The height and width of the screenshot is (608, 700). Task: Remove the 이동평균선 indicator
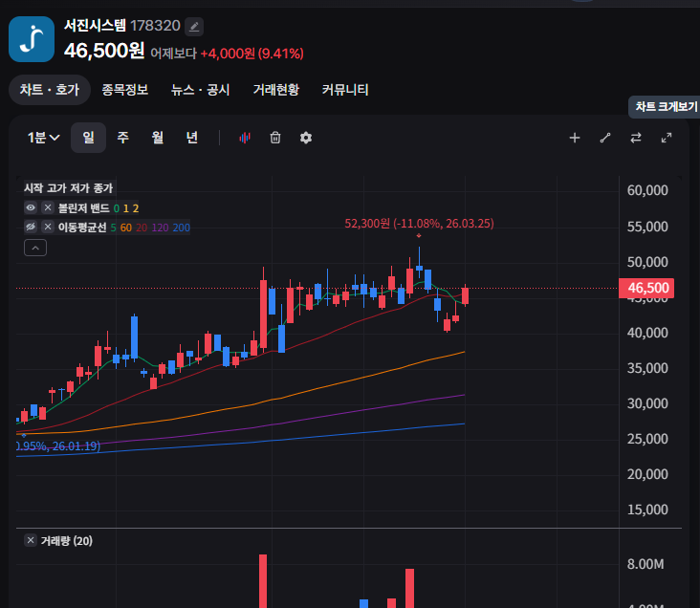[48, 227]
